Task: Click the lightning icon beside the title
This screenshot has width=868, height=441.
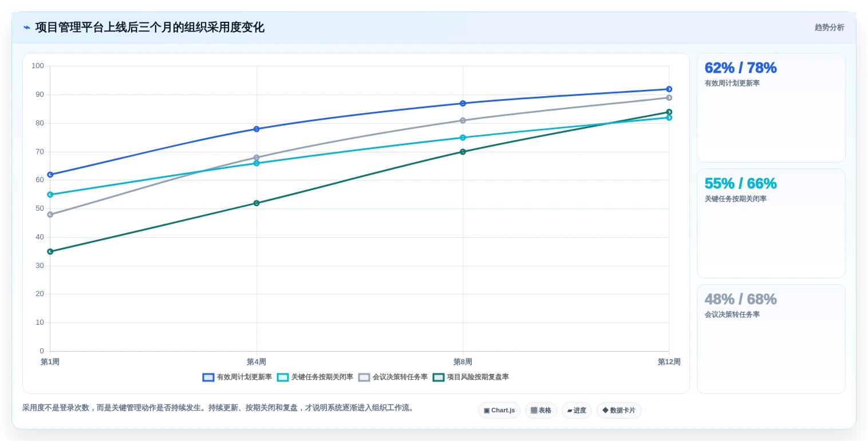Action: pos(27,27)
